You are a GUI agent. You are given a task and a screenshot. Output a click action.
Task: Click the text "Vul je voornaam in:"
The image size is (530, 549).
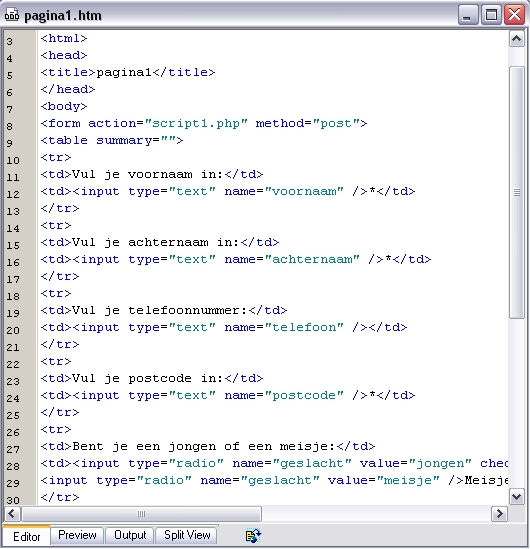tap(148, 174)
